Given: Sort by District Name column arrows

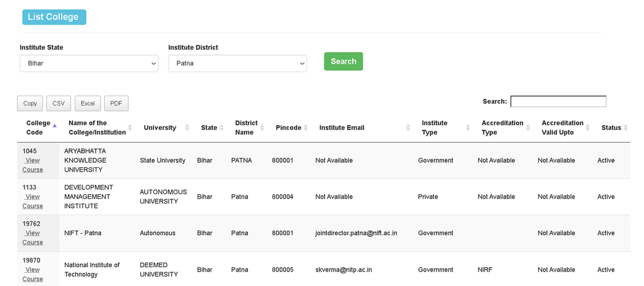Looking at the screenshot, I should coord(262,128).
